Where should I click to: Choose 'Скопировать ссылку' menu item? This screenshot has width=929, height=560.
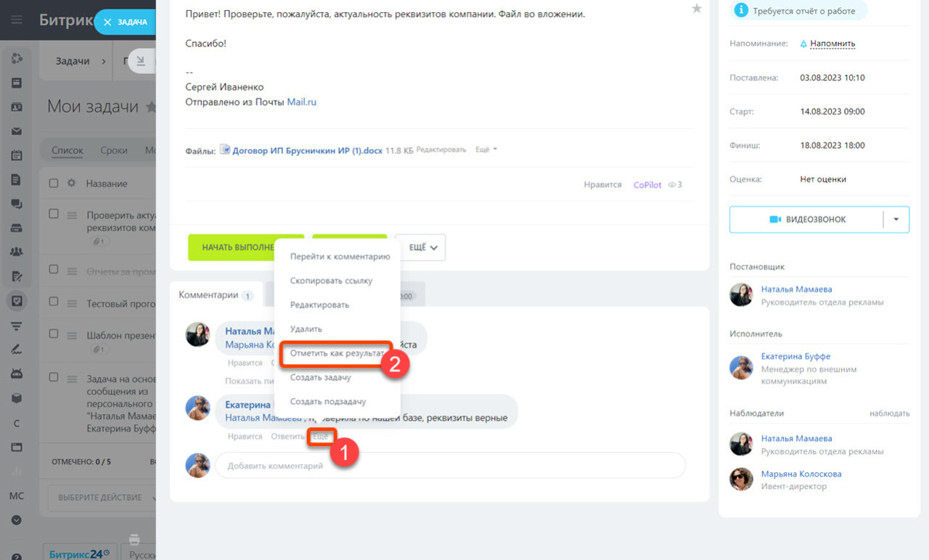pyautogui.click(x=331, y=281)
